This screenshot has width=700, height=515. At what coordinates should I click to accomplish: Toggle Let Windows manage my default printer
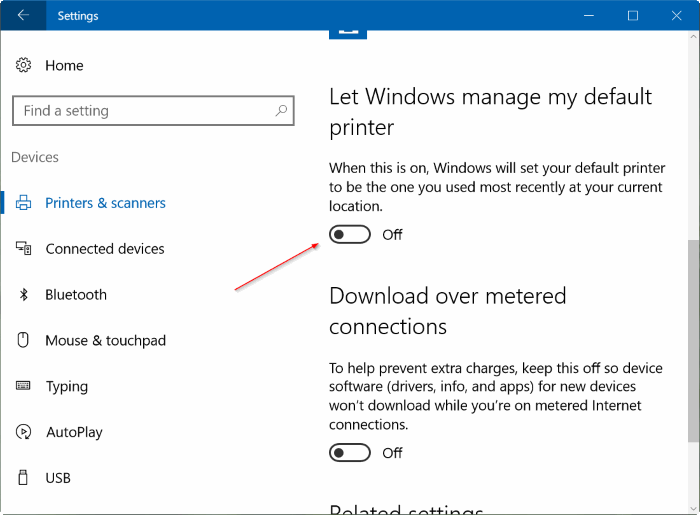pos(350,234)
